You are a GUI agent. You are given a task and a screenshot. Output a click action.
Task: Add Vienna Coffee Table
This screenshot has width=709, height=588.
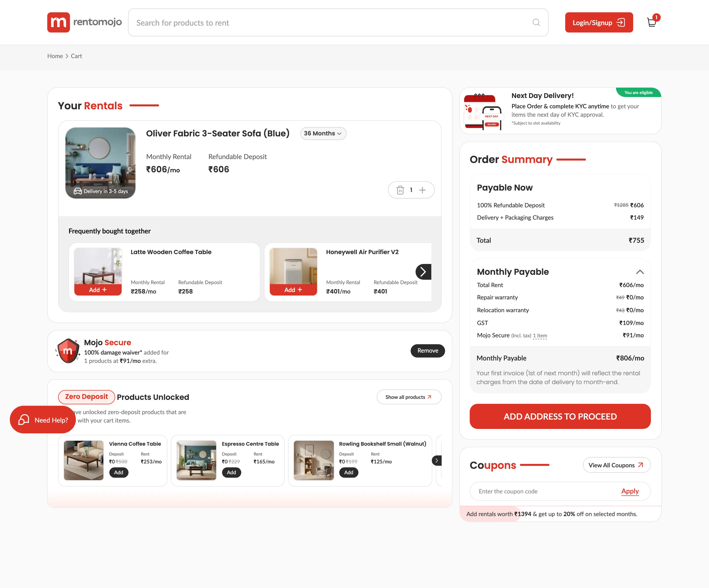tap(118, 472)
